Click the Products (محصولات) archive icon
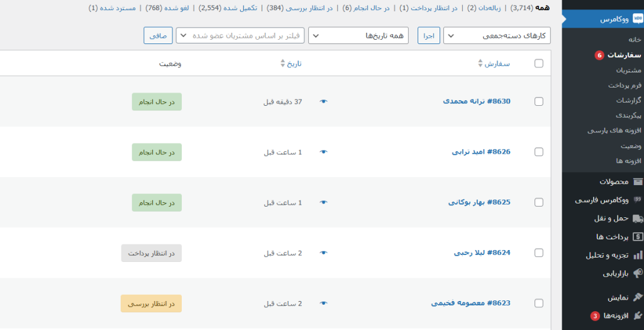This screenshot has width=644, height=330. [637, 182]
